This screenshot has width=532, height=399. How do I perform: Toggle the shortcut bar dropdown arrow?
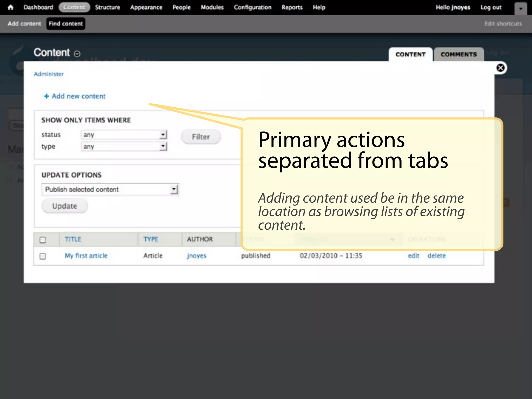[x=521, y=9]
